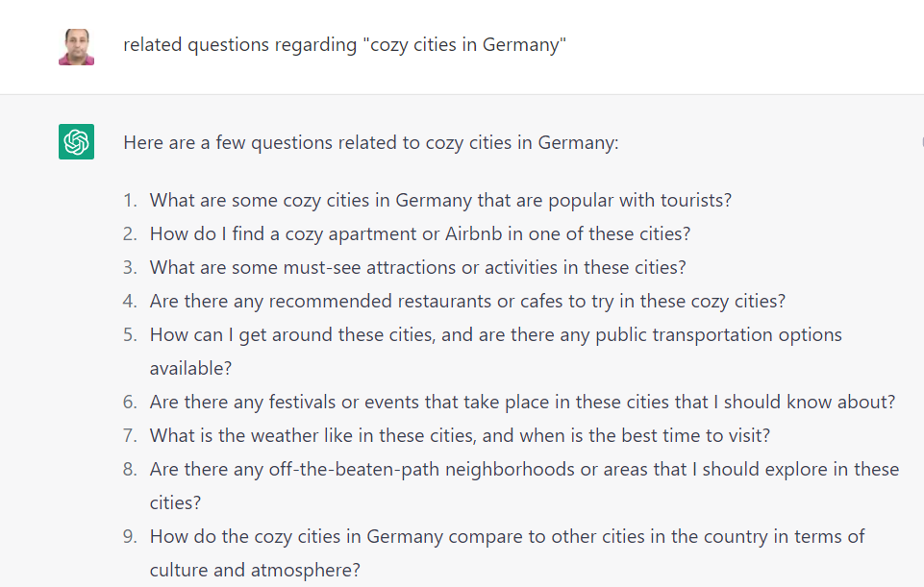Image resolution: width=924 pixels, height=587 pixels.
Task: Click question 6 about festivals or events
Action: click(x=522, y=402)
